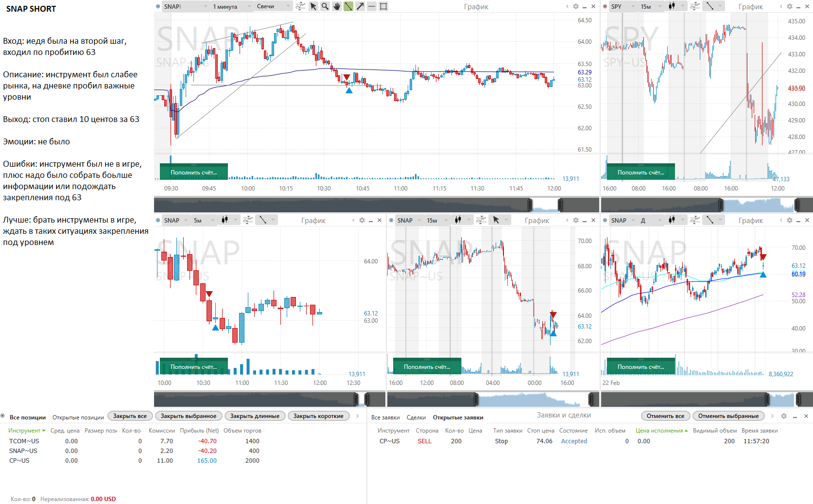Select the magnifier zoom tool

click(325, 6)
